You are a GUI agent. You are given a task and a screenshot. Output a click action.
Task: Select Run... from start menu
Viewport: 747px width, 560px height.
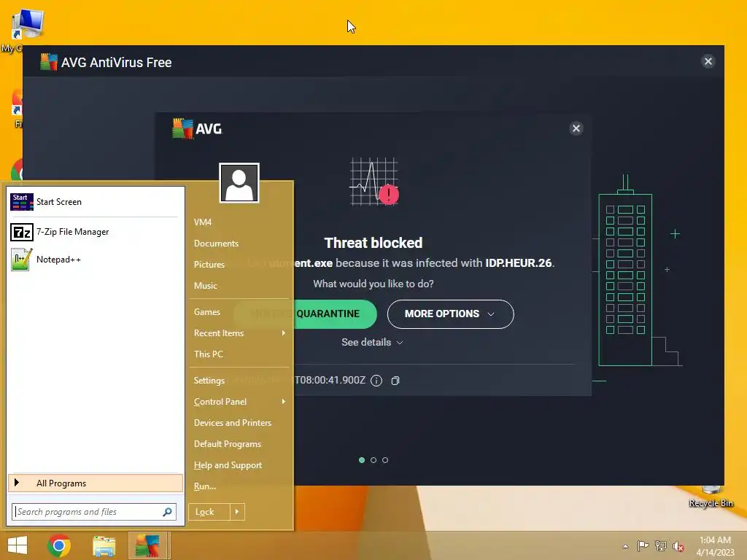(x=205, y=486)
